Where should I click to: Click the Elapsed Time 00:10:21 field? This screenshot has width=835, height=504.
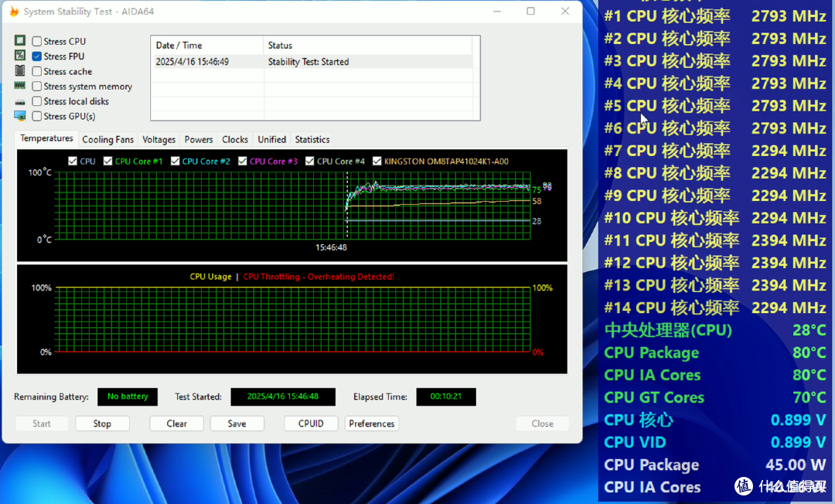[x=446, y=397]
